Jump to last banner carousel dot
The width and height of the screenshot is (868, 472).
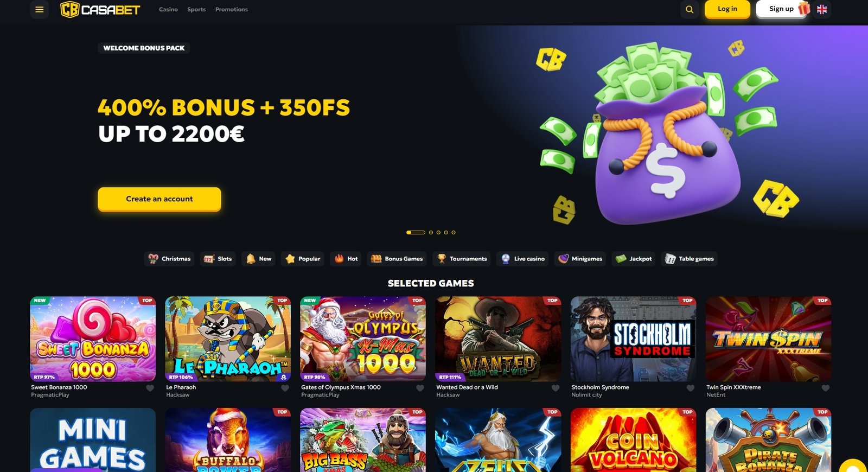tap(454, 232)
